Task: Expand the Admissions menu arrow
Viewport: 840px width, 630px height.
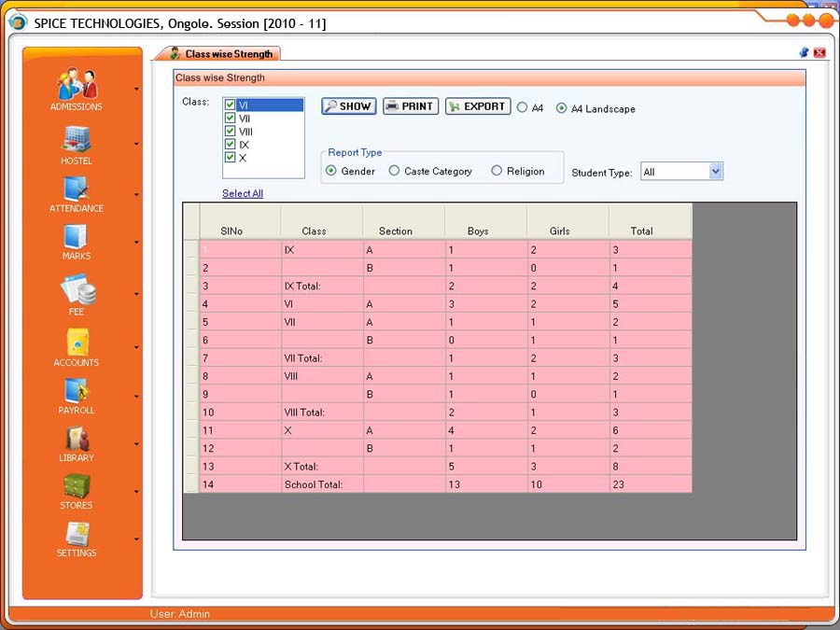Action: coord(137,90)
